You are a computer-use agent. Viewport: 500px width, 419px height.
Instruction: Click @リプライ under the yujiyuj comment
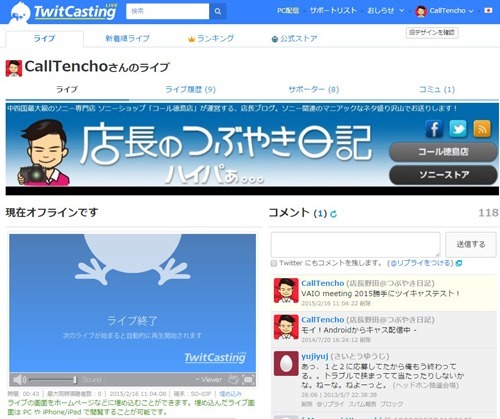click(x=331, y=404)
